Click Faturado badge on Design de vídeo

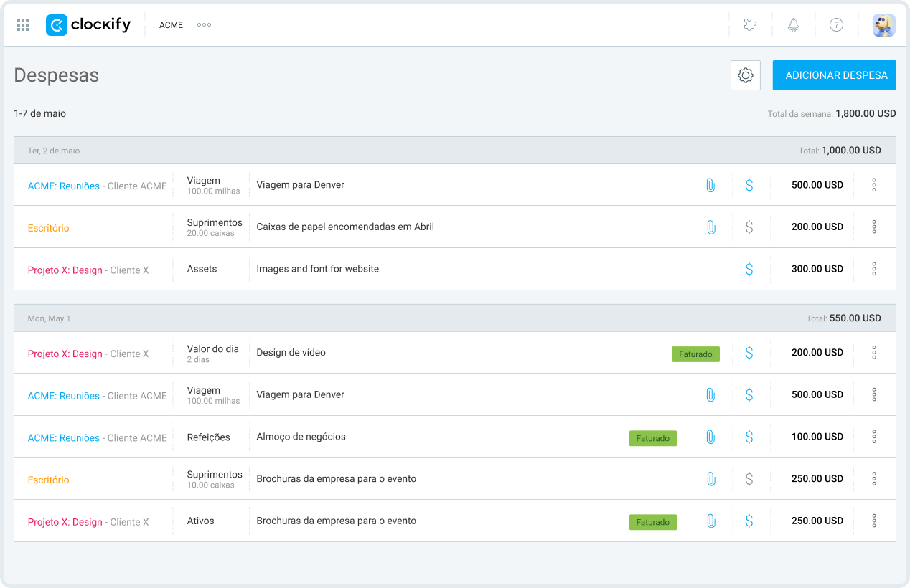695,354
